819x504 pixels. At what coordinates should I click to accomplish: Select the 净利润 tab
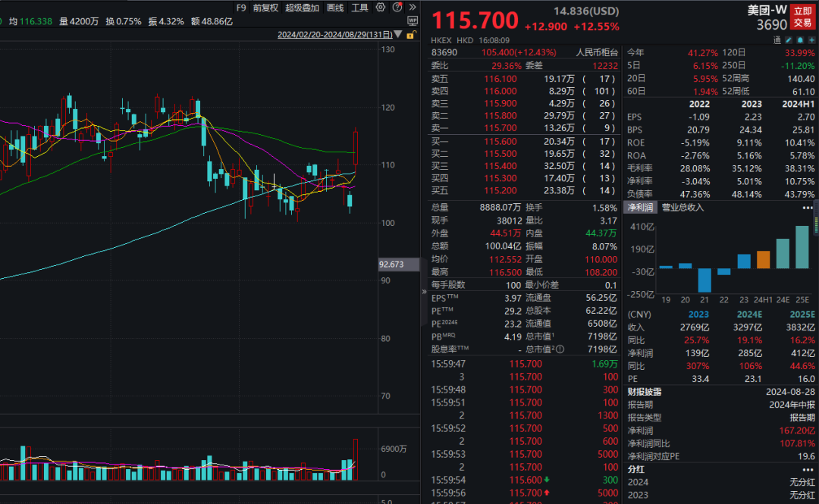(640, 208)
